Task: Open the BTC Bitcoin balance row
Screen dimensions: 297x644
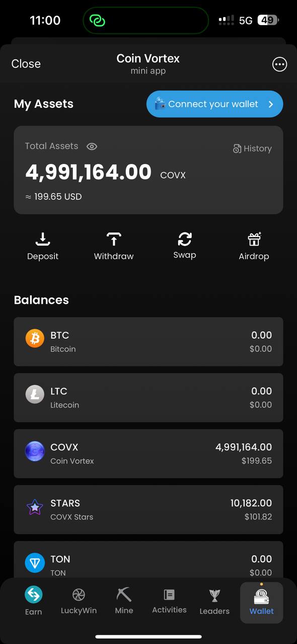Action: tap(148, 342)
